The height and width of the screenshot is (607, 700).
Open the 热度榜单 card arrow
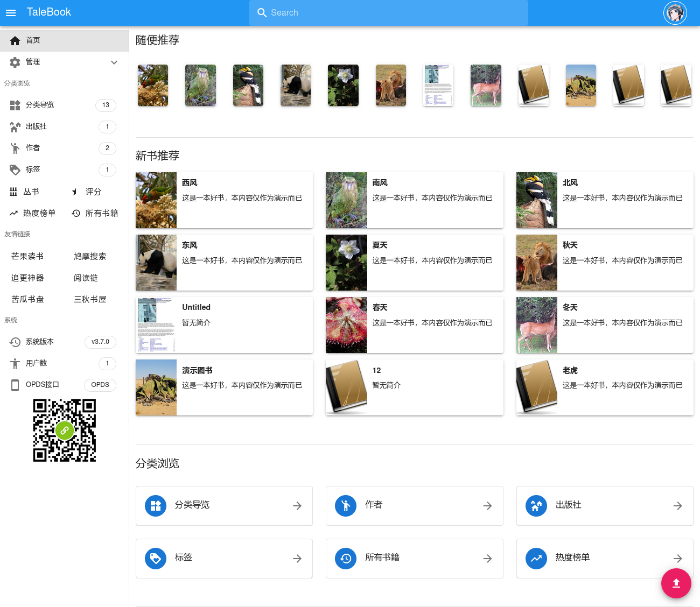677,559
